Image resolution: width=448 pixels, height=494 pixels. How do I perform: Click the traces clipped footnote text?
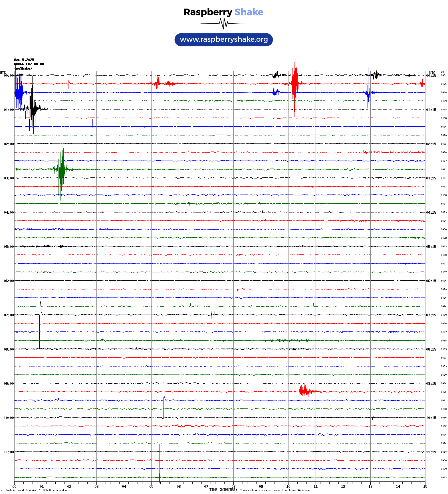(x=275, y=490)
